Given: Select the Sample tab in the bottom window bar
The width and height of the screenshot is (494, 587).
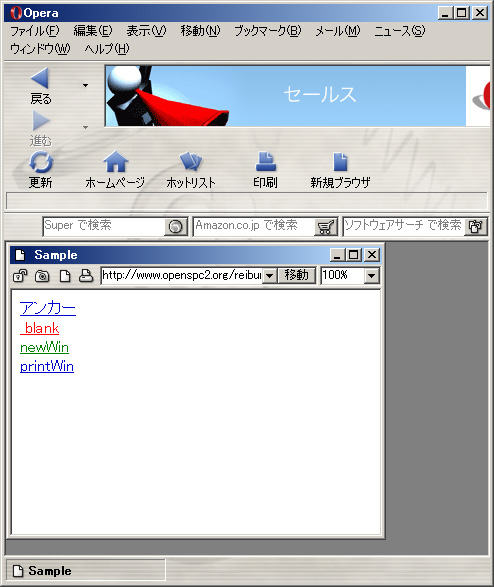Looking at the screenshot, I should point(86,571).
